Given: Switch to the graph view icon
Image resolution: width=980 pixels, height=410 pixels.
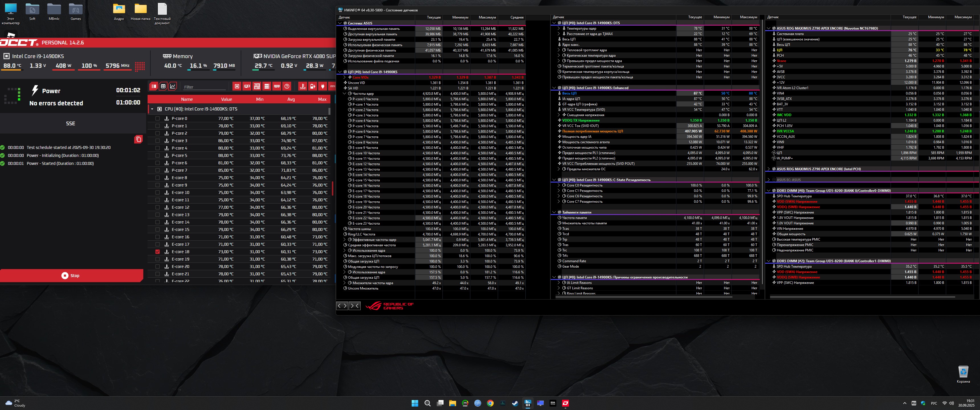Looking at the screenshot, I should tap(172, 86).
